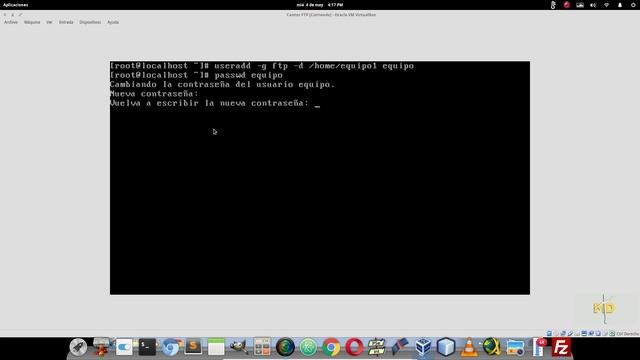The width and height of the screenshot is (640, 360).
Task: Open the Wi-Fi network indicator
Action: 607,5
